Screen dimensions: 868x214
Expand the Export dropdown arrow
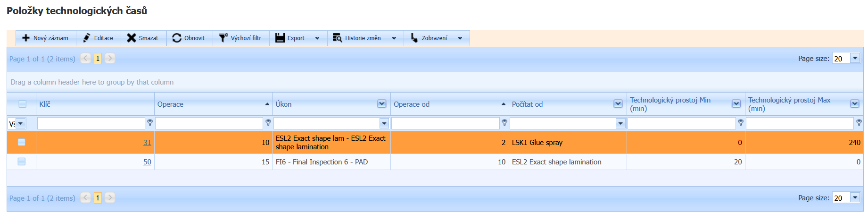click(x=317, y=38)
